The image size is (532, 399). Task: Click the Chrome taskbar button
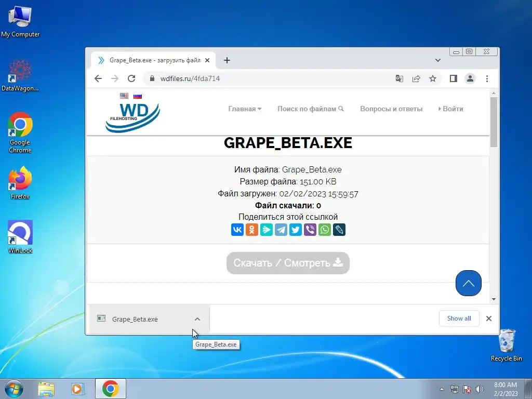[110, 389]
